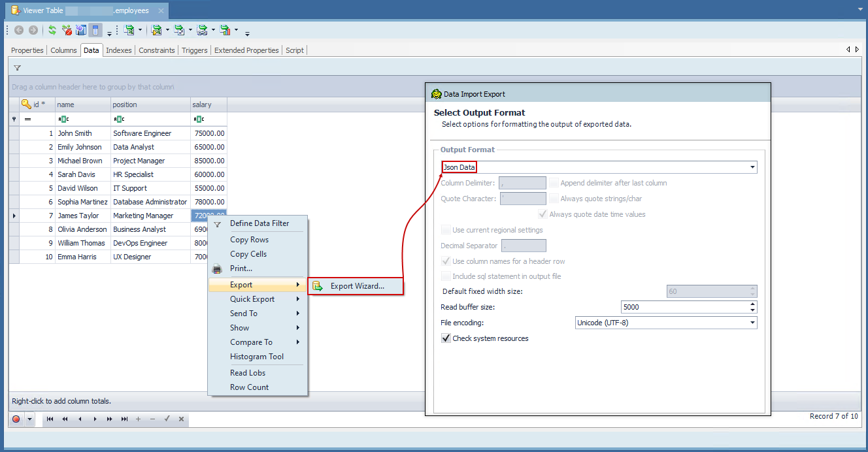Toggle Use current regional settings checkbox

pyautogui.click(x=446, y=230)
